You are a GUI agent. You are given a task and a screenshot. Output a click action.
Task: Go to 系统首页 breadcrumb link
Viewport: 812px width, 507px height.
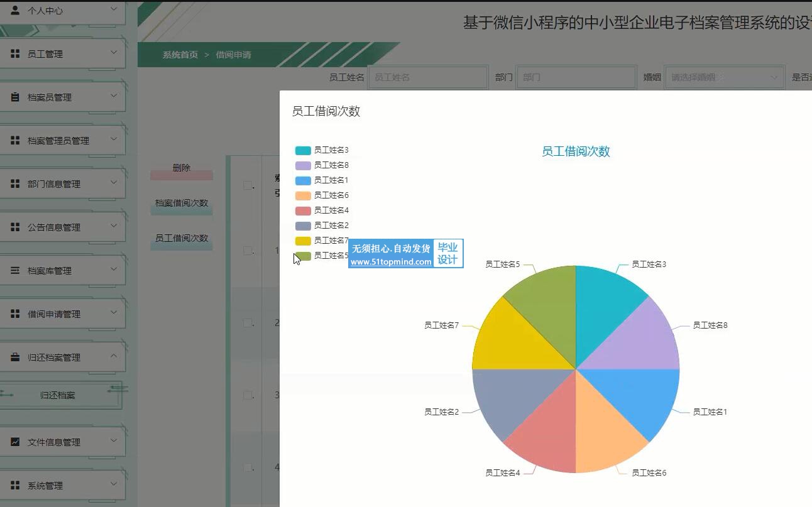[180, 55]
